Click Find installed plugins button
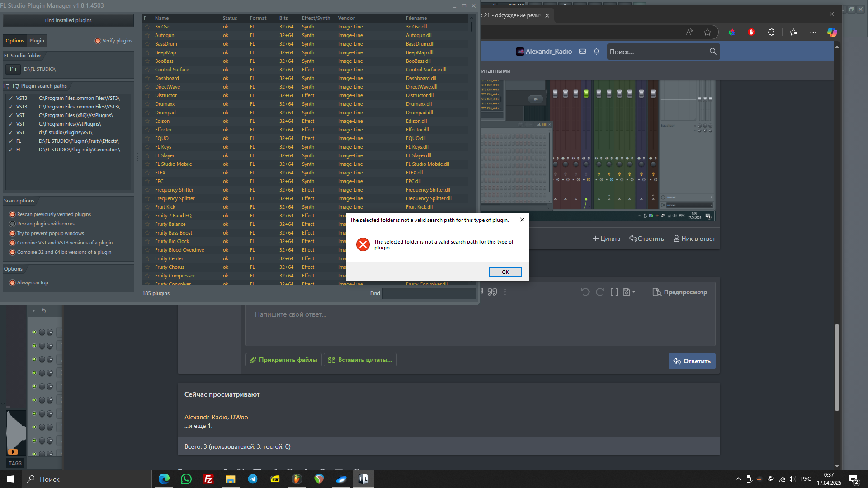The image size is (868, 488). pos(68,20)
